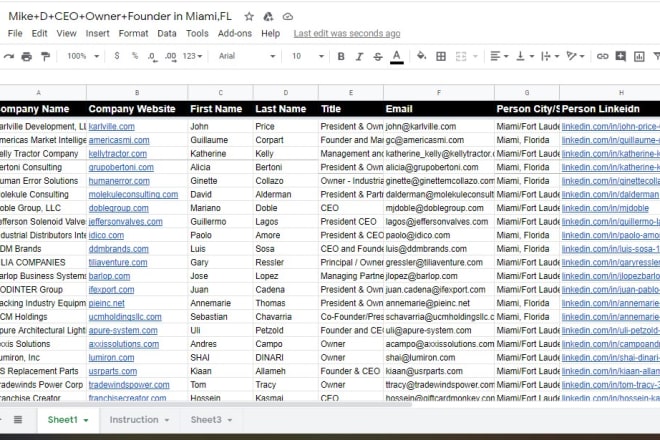Select the john@karlville.com email cell
The height and width of the screenshot is (440, 660).
[439, 126]
